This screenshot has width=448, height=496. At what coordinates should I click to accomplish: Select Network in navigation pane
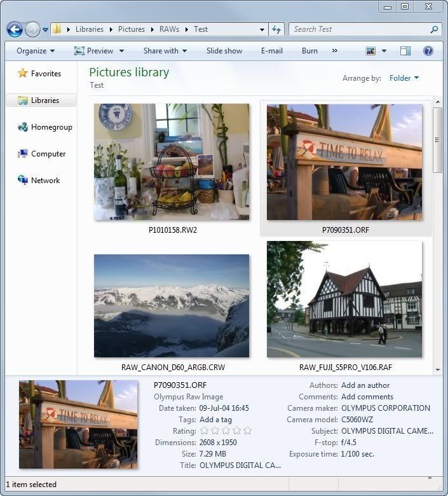(45, 181)
